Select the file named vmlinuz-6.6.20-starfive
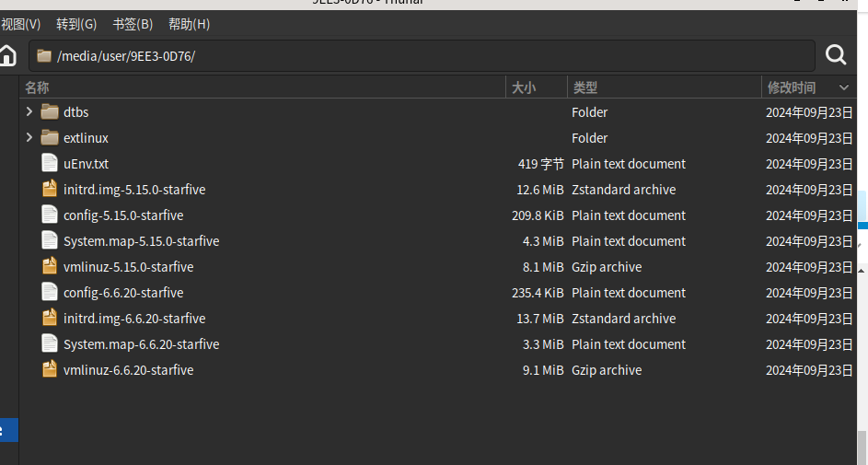 tap(129, 370)
